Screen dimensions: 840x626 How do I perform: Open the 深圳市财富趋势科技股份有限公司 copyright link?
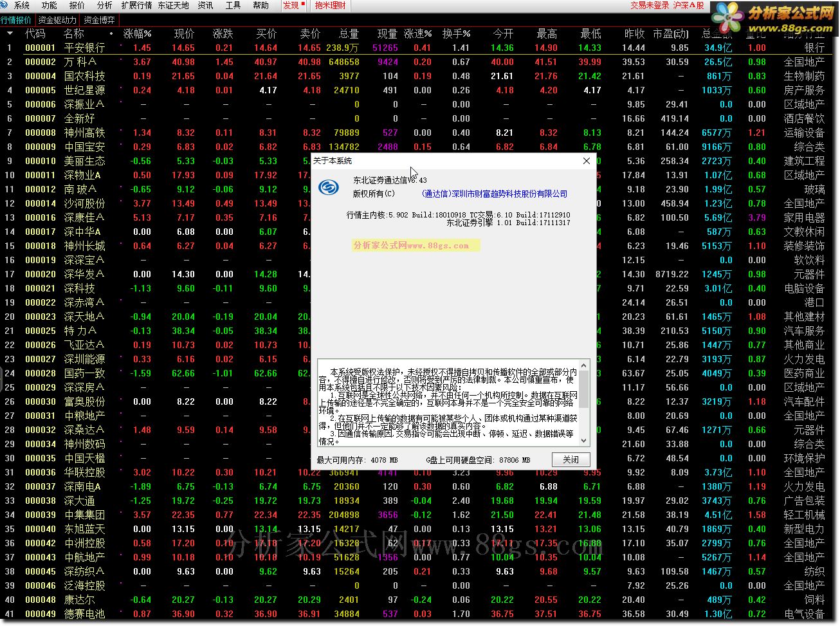(x=495, y=194)
